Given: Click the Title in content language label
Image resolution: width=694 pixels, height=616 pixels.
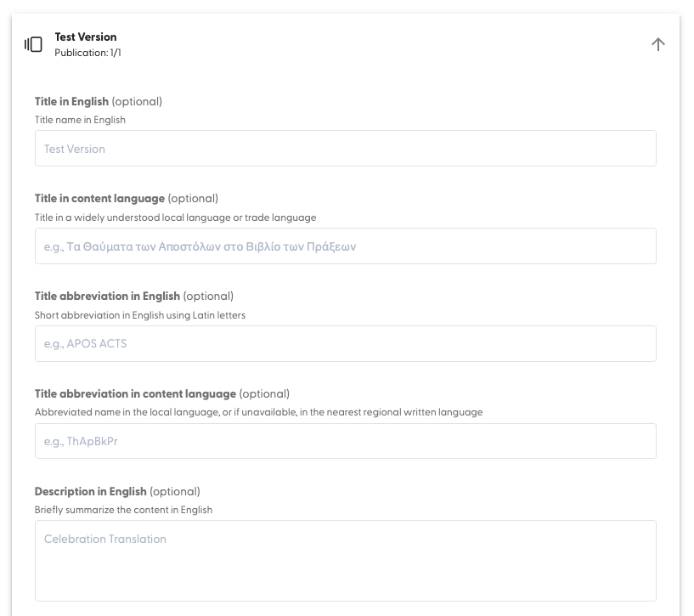Looking at the screenshot, I should [x=99, y=198].
